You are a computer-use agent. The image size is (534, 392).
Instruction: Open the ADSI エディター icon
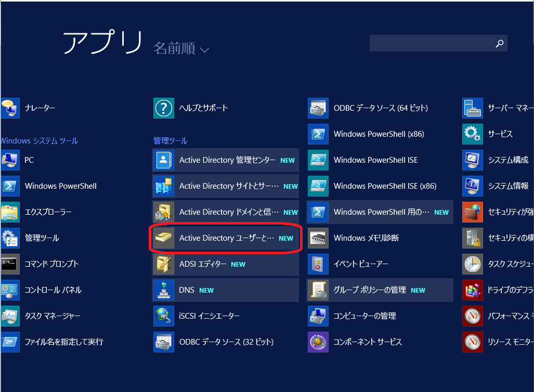164,264
